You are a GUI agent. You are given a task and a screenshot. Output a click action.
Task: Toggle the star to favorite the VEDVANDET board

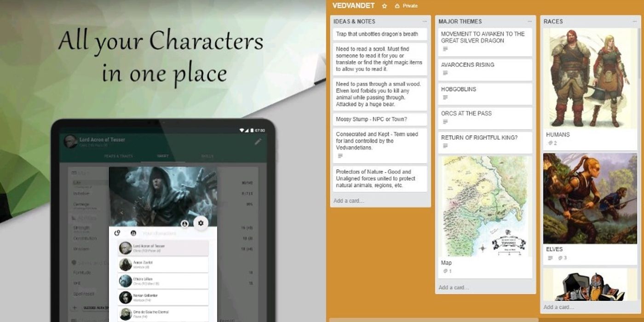pyautogui.click(x=384, y=6)
